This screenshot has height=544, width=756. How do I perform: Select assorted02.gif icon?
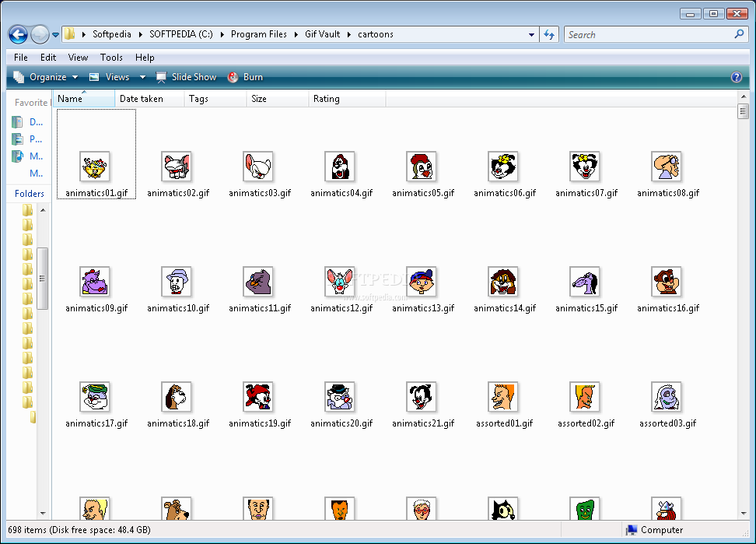[585, 397]
